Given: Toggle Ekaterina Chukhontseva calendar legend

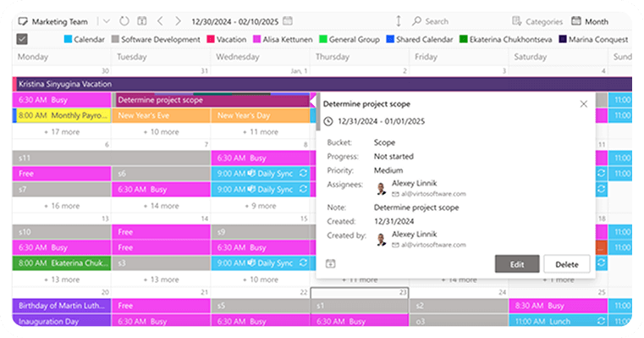Looking at the screenshot, I should click(505, 40).
